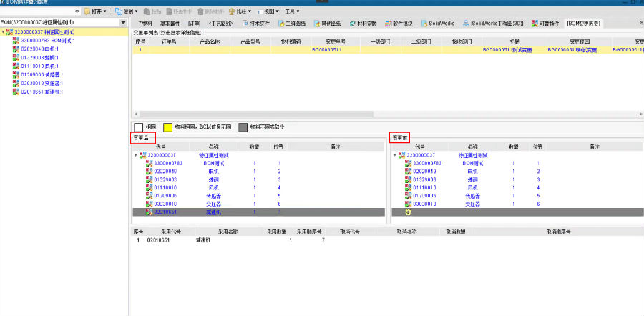Collapse the 3200000037 root tree node
This screenshot has height=316, width=644.
click(3, 32)
